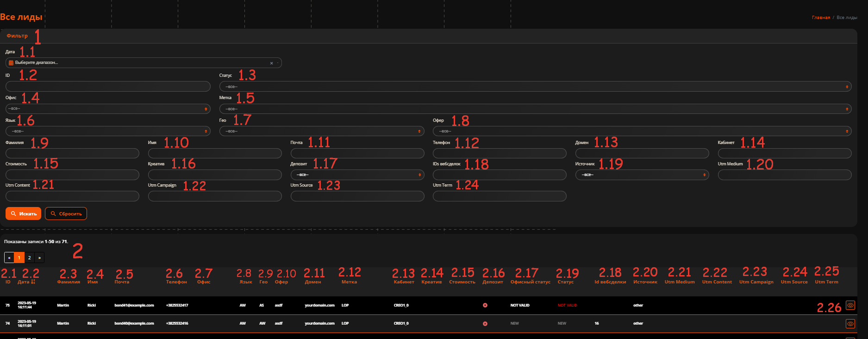Open the Гео dropdown filter

(x=322, y=131)
